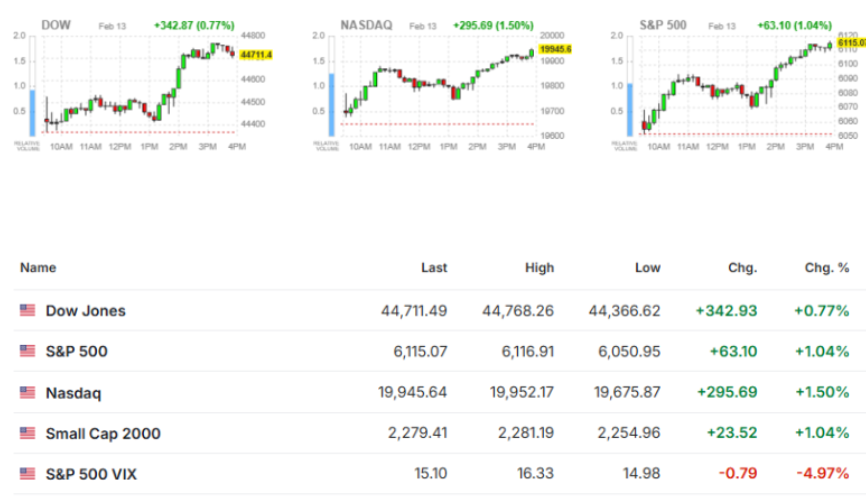Click Dow Jones percent change +0.77%
Image resolution: width=866 pixels, height=498 pixels.
tap(821, 311)
